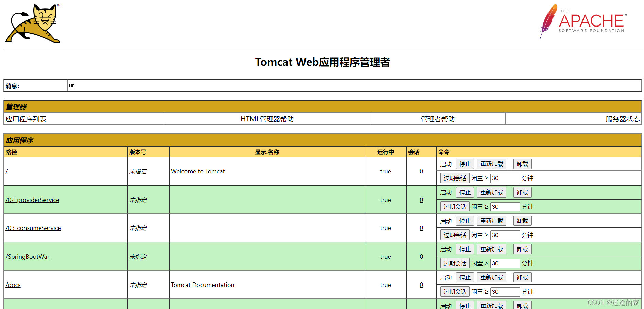Click 重新加载 for /03-consumeService

click(x=491, y=221)
